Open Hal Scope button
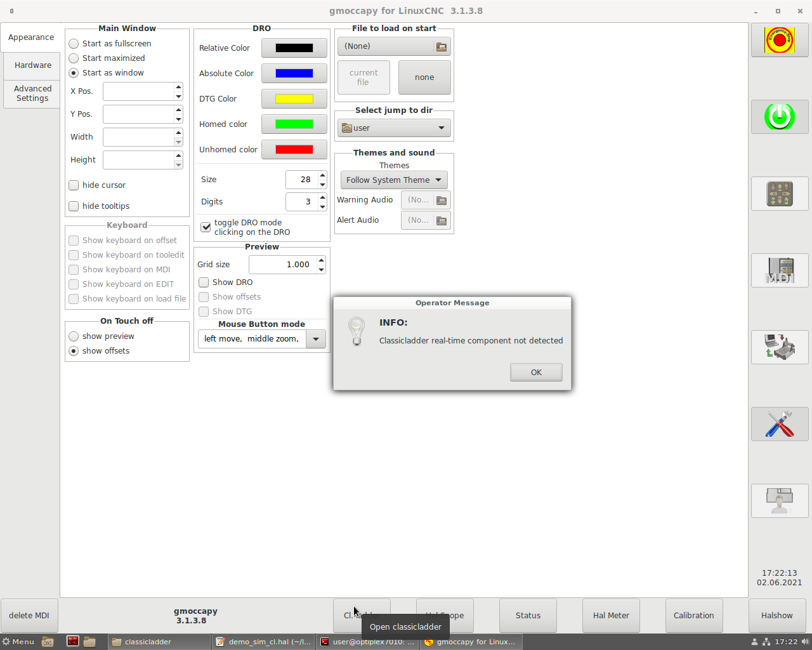This screenshot has height=650, width=812. [x=445, y=616]
